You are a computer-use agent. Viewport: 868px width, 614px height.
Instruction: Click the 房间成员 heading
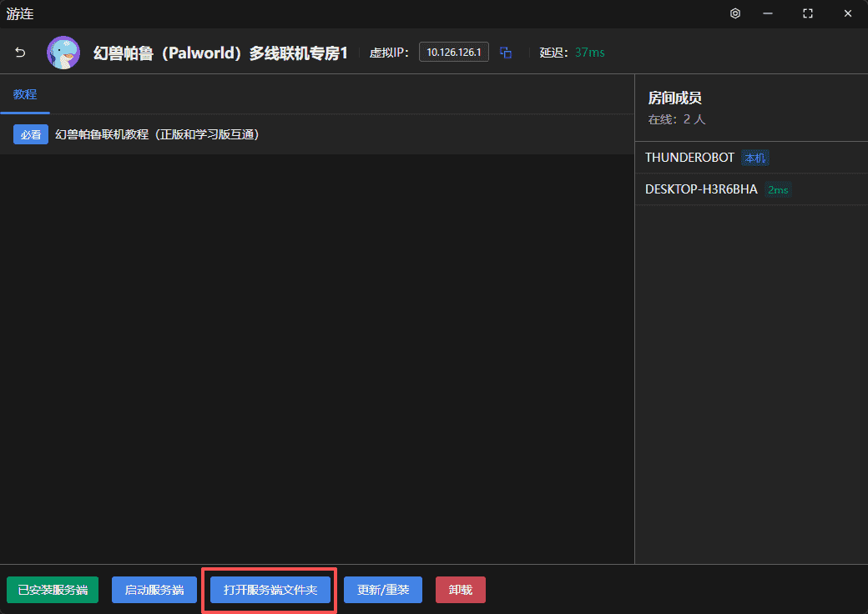[x=675, y=98]
